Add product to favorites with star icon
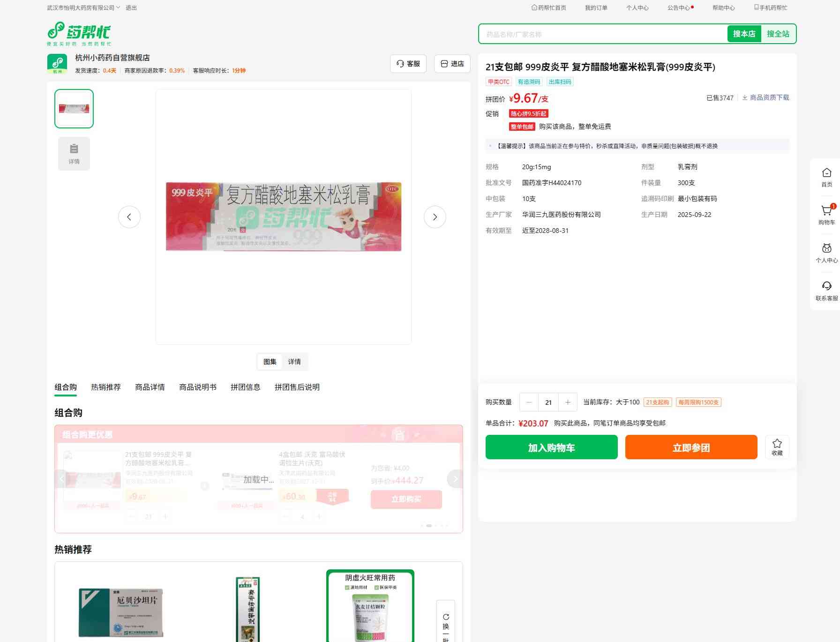This screenshot has width=840, height=642. [777, 447]
